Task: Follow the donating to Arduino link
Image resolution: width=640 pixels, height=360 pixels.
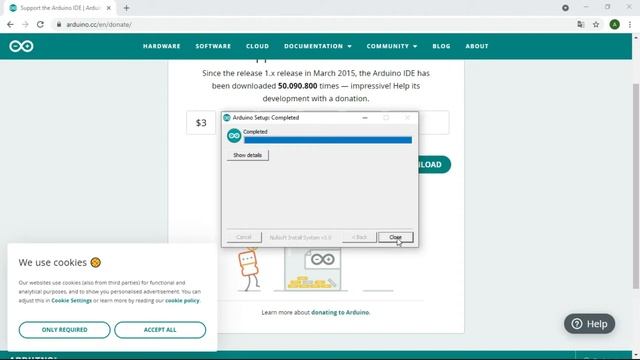Action: click(x=340, y=312)
